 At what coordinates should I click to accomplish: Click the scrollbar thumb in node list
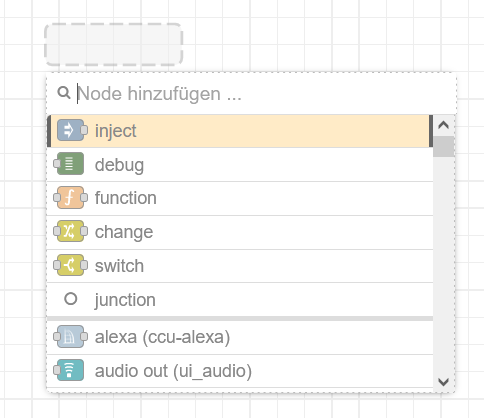pos(443,146)
